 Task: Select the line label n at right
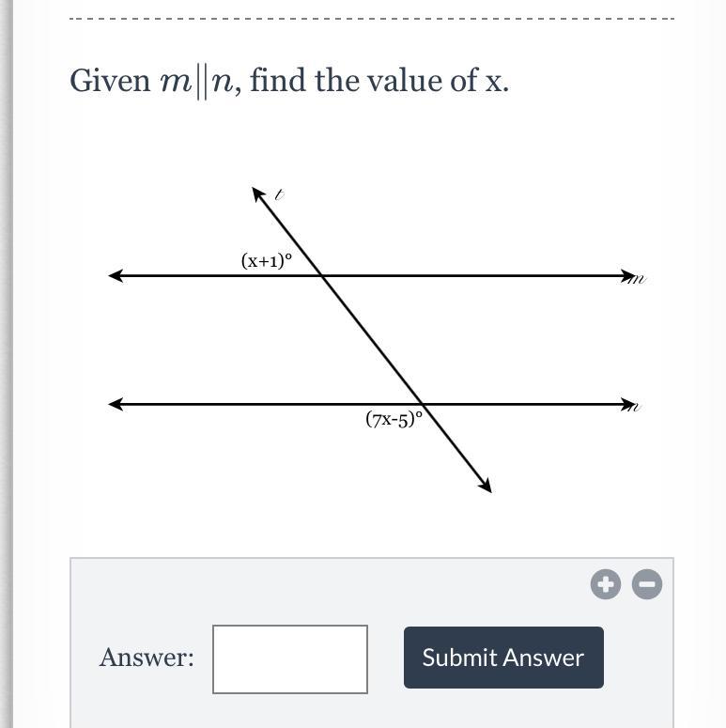coord(635,407)
